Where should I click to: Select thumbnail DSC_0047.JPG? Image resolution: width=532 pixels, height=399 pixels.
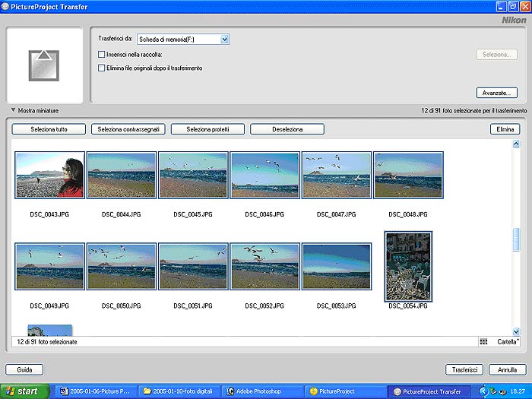(x=337, y=175)
